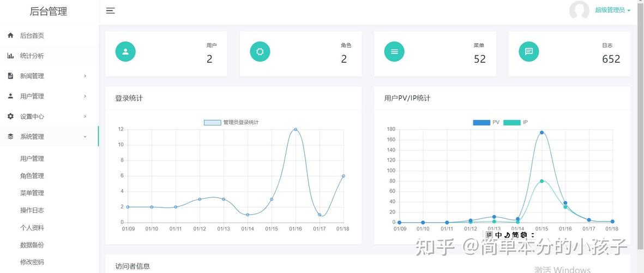Open the 菜单管理 submenu item

(32, 193)
